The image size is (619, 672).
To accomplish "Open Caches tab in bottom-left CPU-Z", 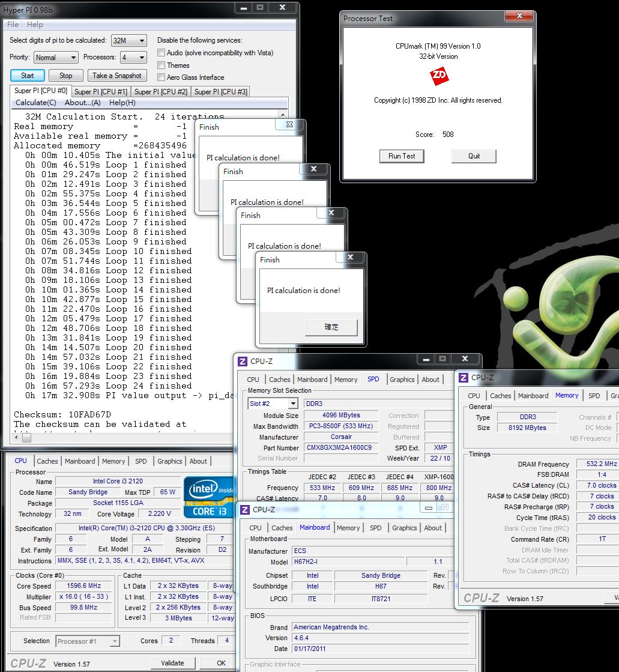I will point(47,461).
